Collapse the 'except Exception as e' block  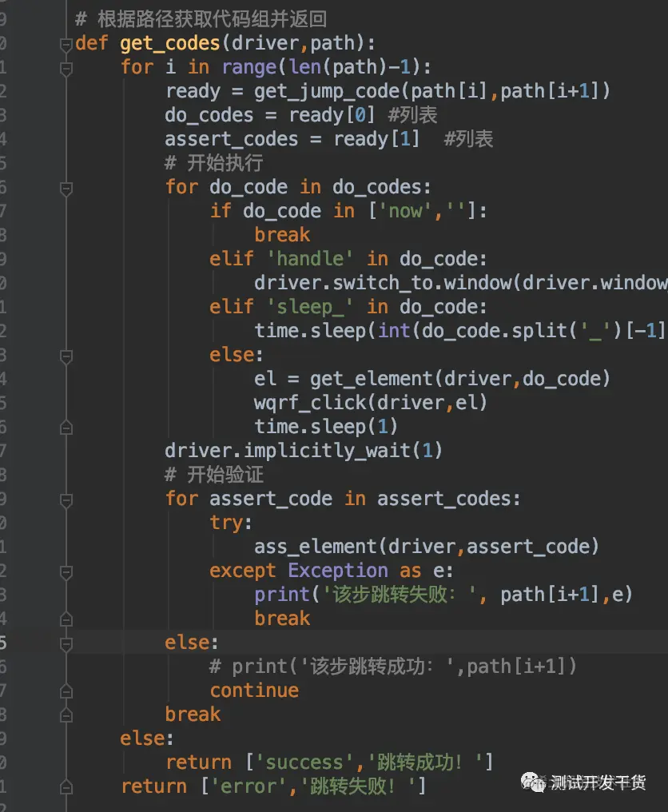pyautogui.click(x=66, y=573)
